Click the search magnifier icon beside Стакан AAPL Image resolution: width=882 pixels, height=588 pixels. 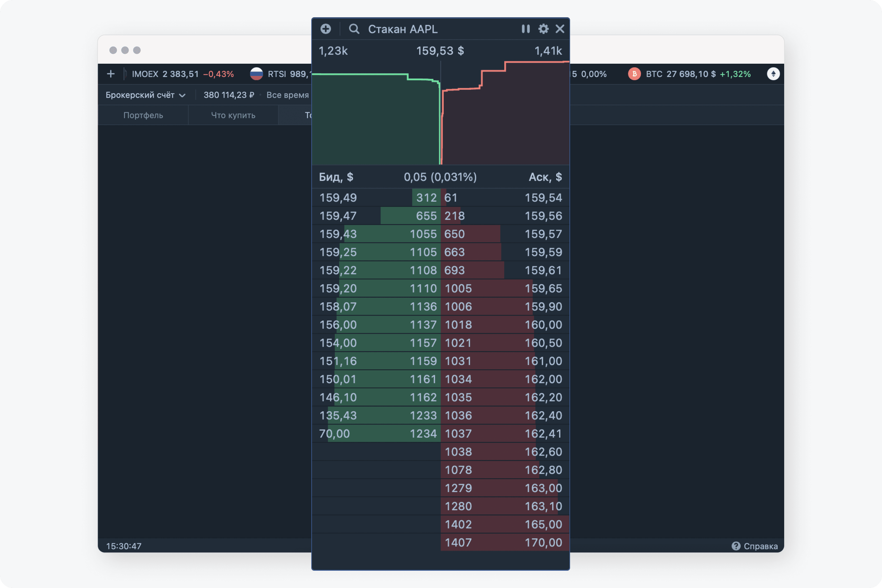(x=354, y=29)
